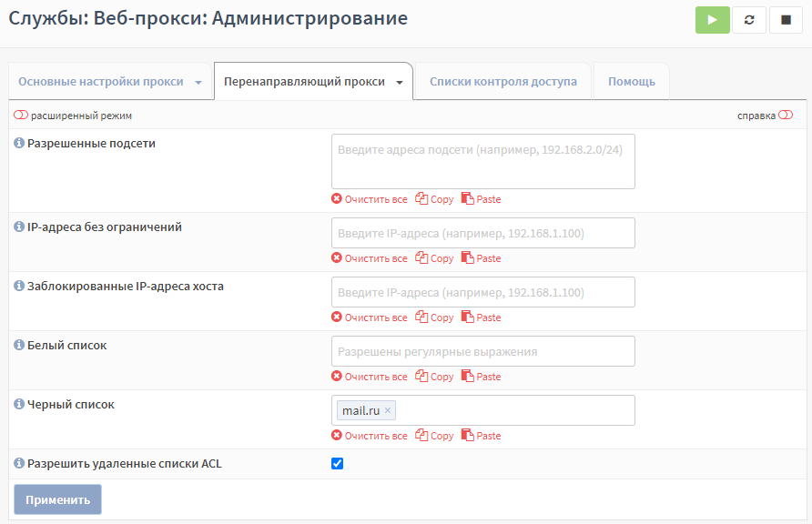Image resolution: width=812 pixels, height=524 pixels.
Task: Open the Списки контроля доступа tab
Action: (x=502, y=81)
